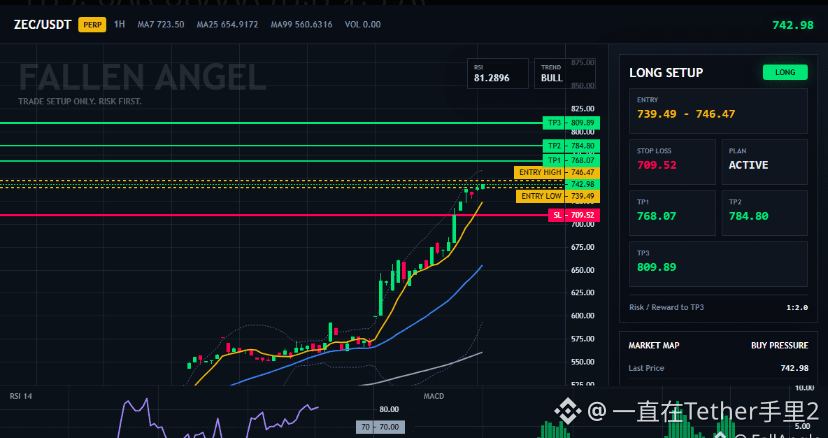Image resolution: width=828 pixels, height=438 pixels.
Task: Click the PLAN ACTIVE card
Action: (764, 162)
